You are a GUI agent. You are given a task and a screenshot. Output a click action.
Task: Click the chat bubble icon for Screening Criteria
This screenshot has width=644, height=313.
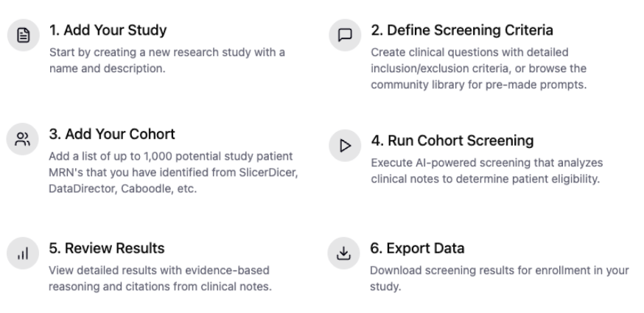click(345, 35)
